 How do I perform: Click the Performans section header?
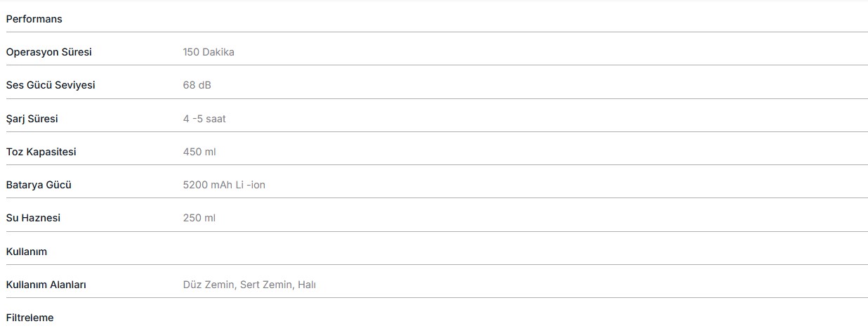pyautogui.click(x=34, y=19)
